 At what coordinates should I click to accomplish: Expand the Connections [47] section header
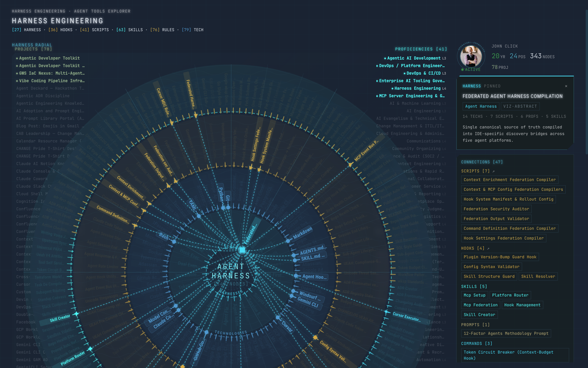point(482,162)
